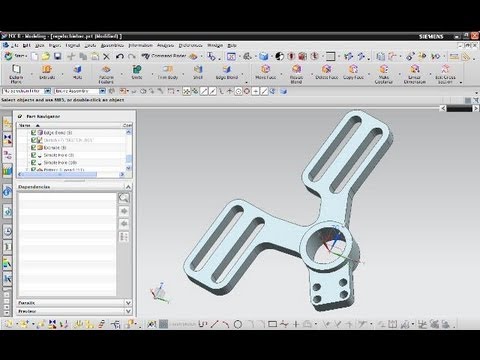This screenshot has width=480, height=360.
Task: Expand the Pattern feature tree node
Action: [27, 170]
